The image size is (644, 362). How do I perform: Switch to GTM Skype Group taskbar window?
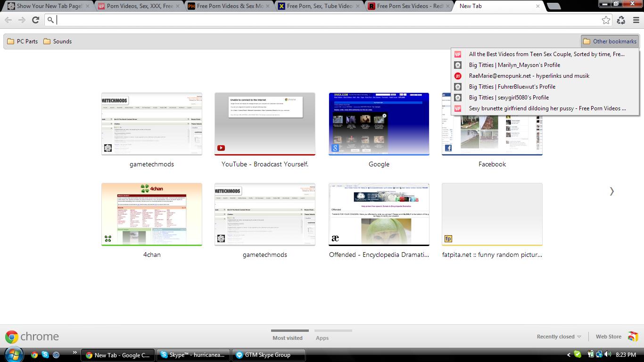269,355
